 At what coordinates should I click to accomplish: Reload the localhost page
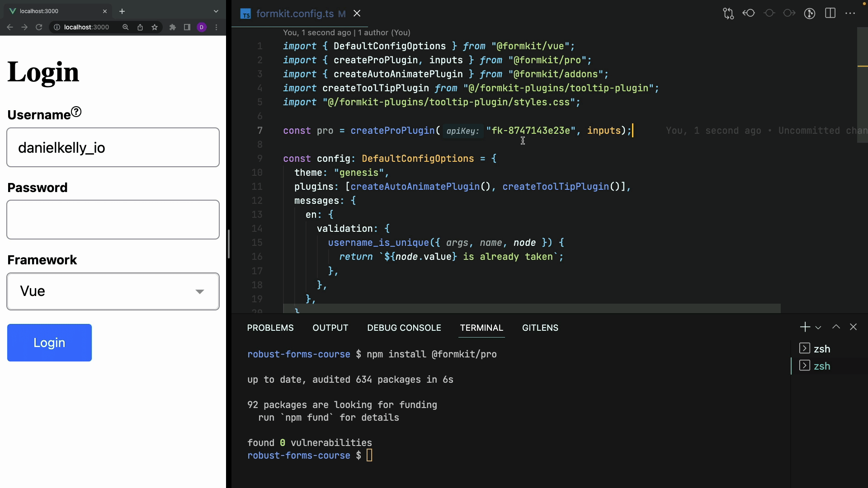tap(39, 27)
